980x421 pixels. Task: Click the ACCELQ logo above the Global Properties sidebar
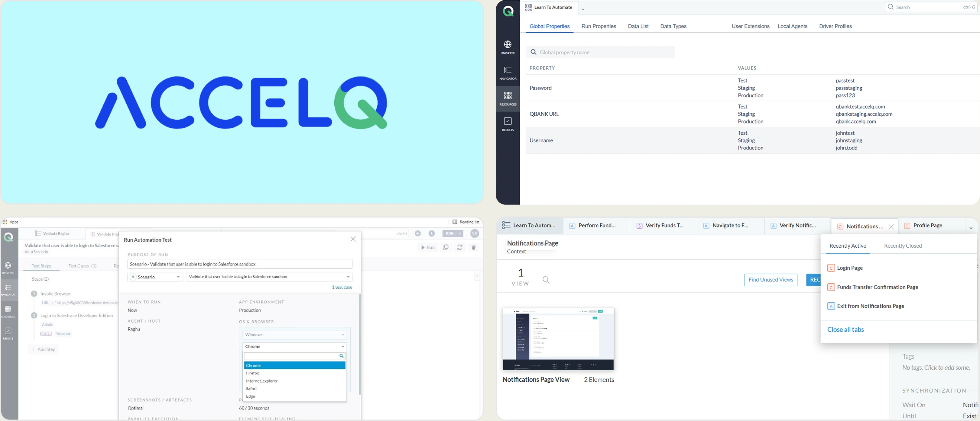[508, 11]
